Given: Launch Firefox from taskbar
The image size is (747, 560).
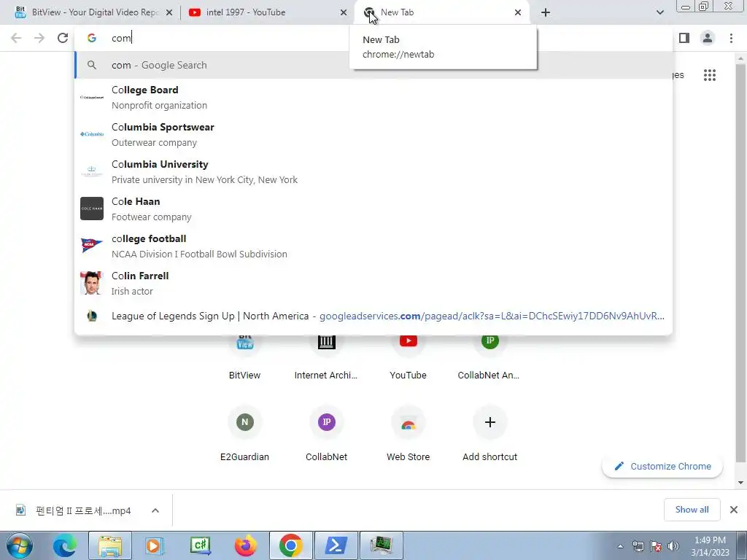Looking at the screenshot, I should tap(245, 545).
